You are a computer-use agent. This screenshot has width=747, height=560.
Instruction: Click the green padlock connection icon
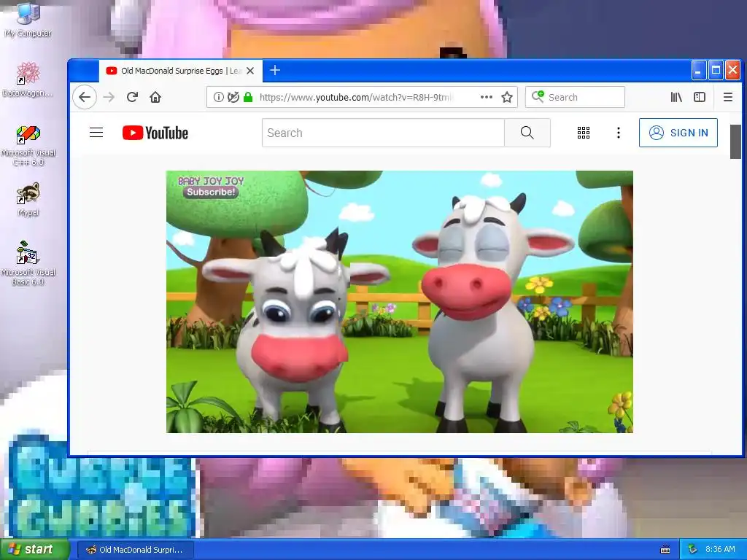248,97
